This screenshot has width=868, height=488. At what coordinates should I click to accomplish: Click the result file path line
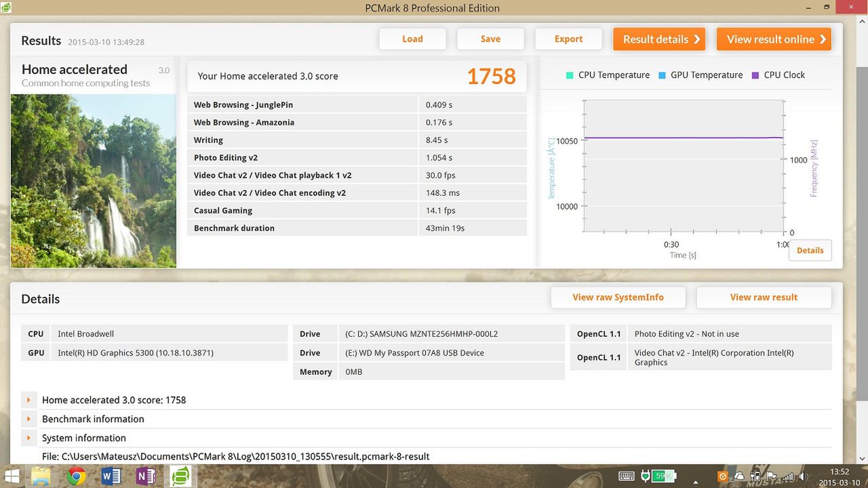[x=235, y=457]
